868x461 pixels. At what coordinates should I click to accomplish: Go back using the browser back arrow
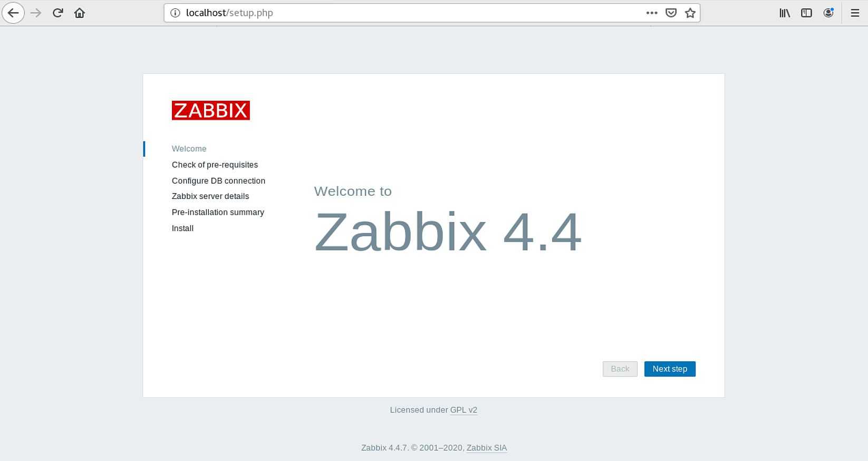pos(13,13)
